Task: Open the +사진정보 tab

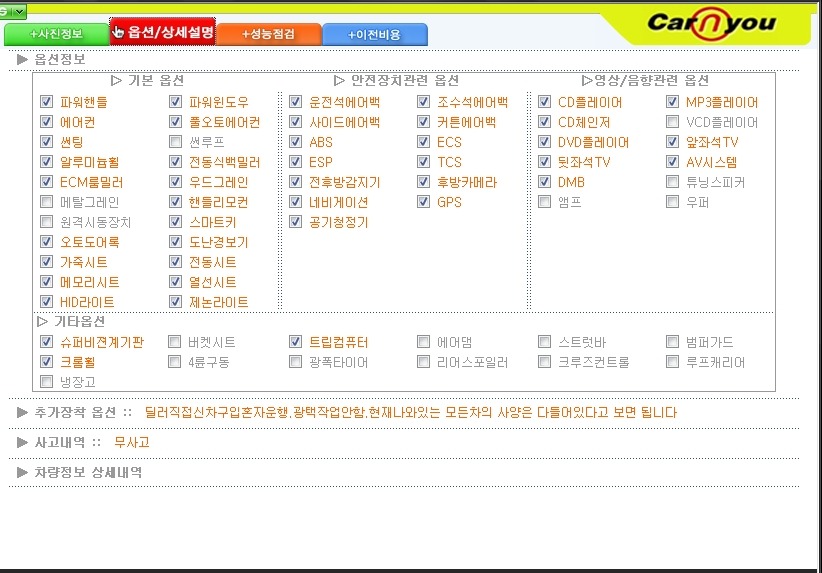Action: 56,34
